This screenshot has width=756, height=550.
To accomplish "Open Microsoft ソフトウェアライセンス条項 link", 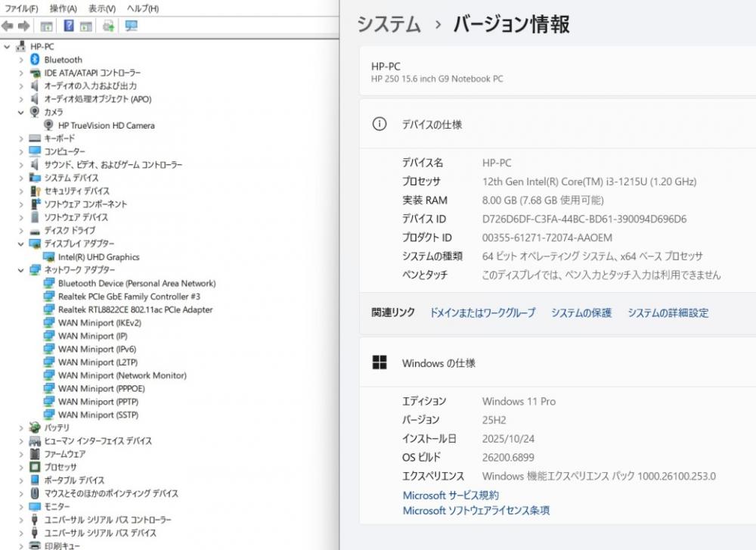I will coord(476,511).
